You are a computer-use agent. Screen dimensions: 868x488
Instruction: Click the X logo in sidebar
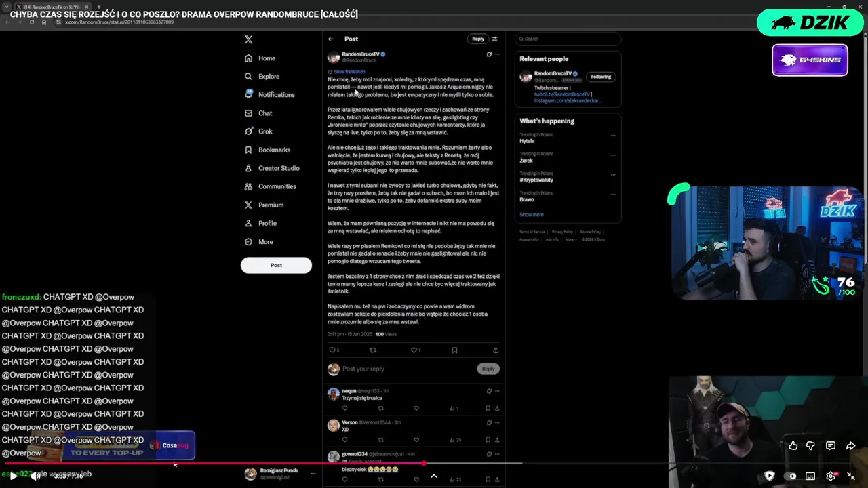pos(248,39)
